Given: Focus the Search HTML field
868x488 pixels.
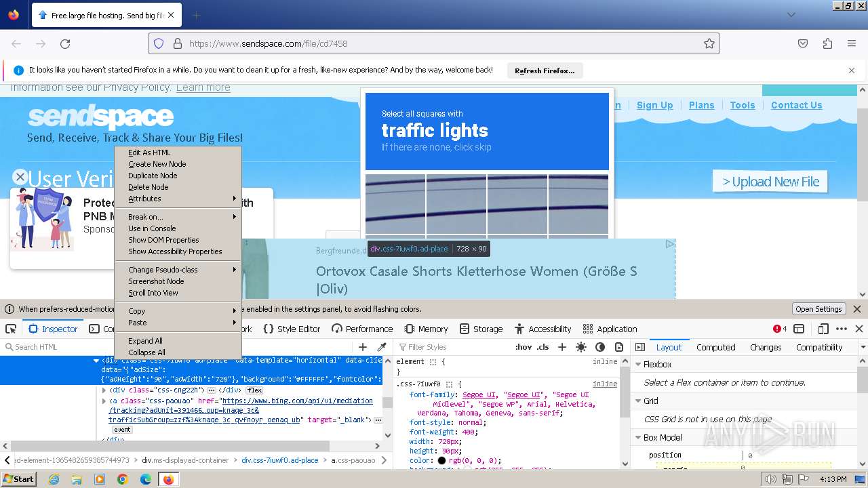Looking at the screenshot, I should coord(178,347).
